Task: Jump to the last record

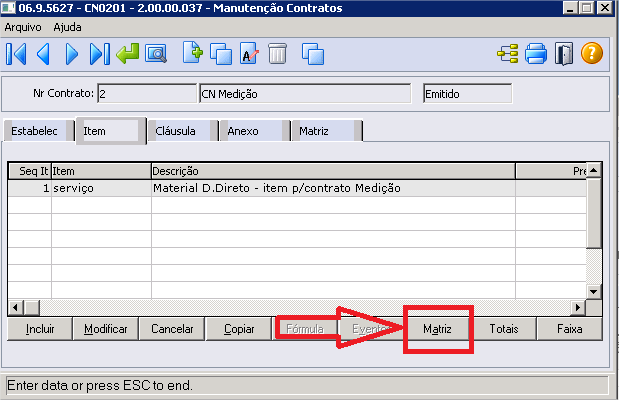Action: point(99,54)
